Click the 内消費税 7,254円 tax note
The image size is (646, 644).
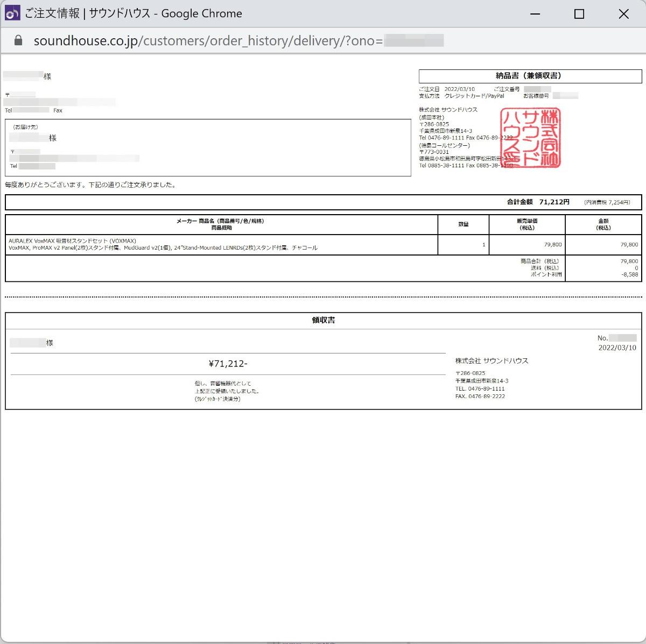pos(607,202)
